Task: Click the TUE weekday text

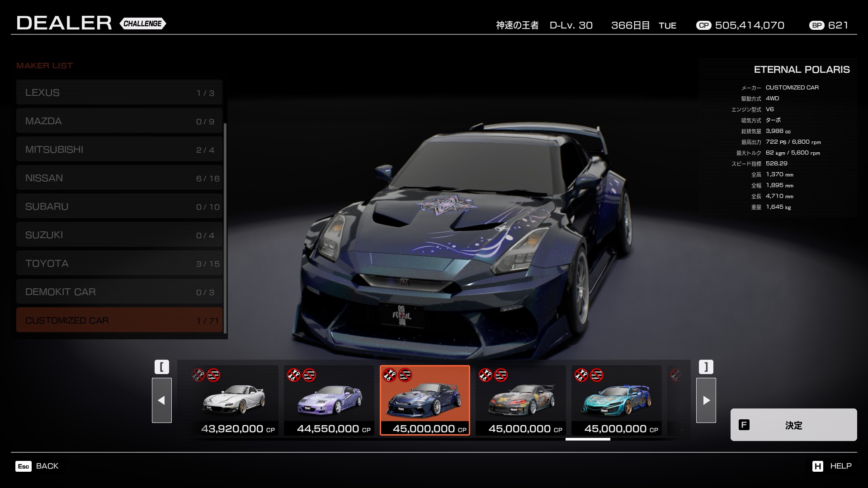Action: [x=667, y=26]
